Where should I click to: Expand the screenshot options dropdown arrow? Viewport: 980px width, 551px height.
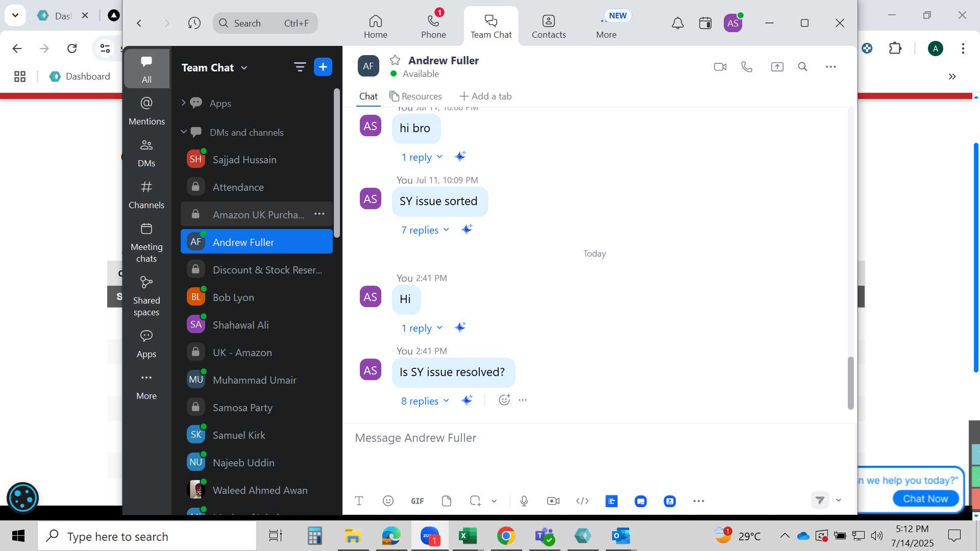494,501
